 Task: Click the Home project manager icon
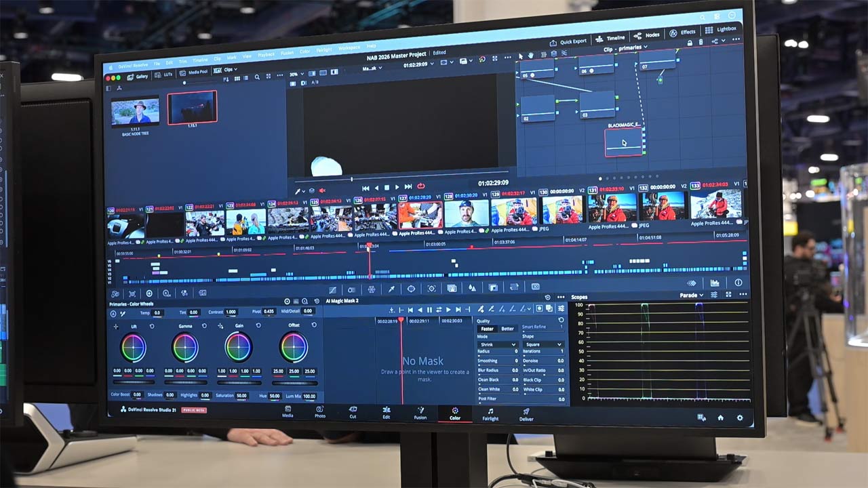(720, 418)
